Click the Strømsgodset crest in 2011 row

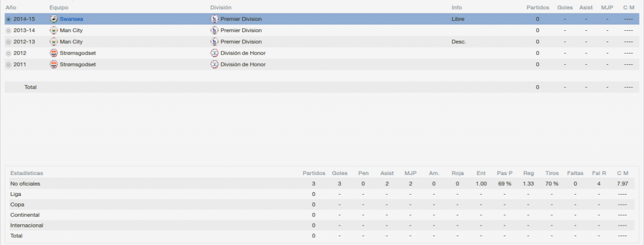point(53,64)
